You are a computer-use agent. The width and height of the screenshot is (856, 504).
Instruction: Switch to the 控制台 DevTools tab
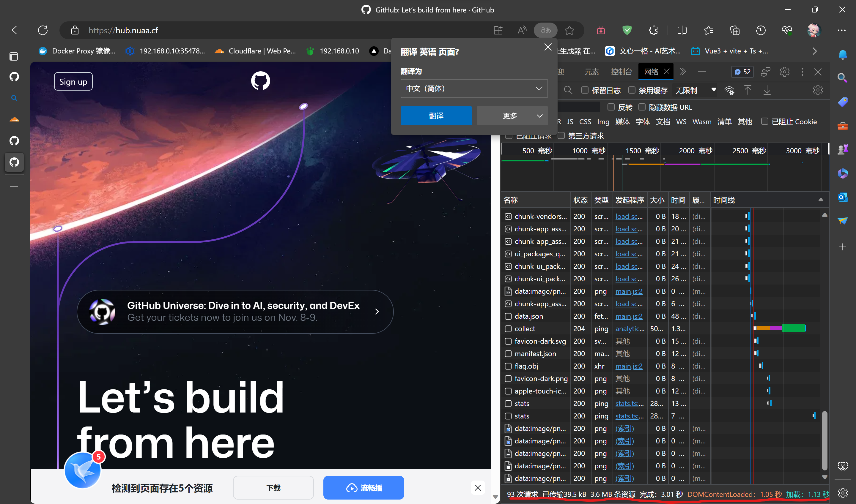(621, 72)
